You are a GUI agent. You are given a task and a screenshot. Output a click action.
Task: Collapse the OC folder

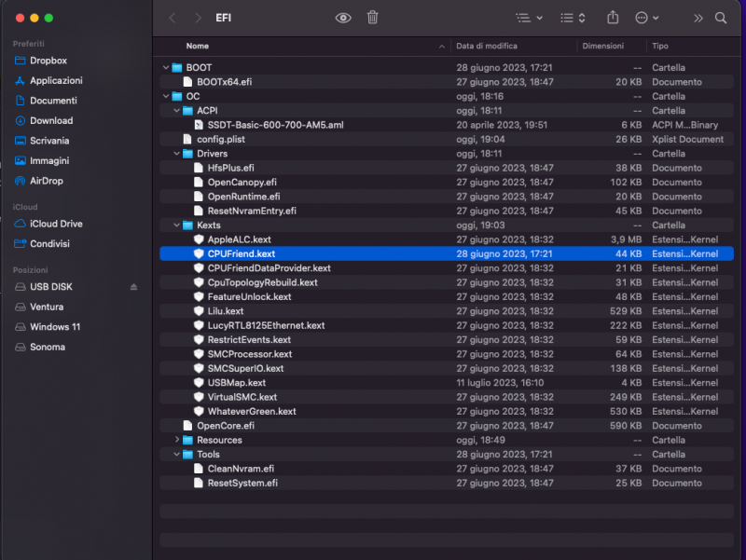point(166,96)
